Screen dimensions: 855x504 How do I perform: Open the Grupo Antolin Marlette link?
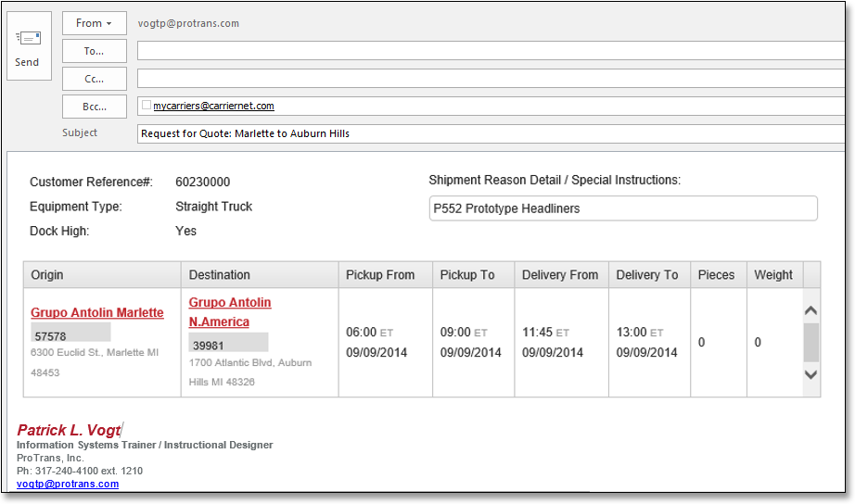pyautogui.click(x=97, y=313)
